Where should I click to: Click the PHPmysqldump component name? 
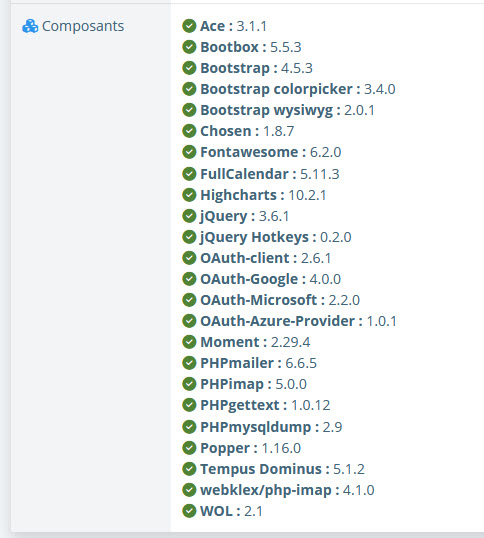click(256, 427)
